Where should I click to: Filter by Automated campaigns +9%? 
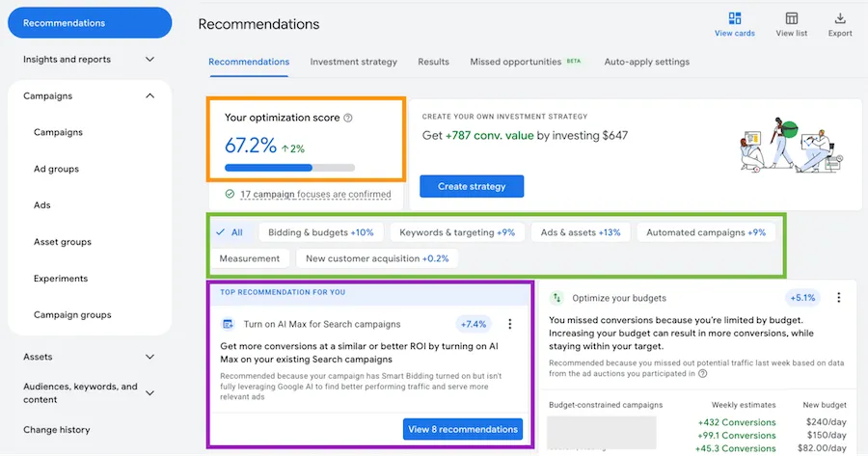tap(706, 232)
